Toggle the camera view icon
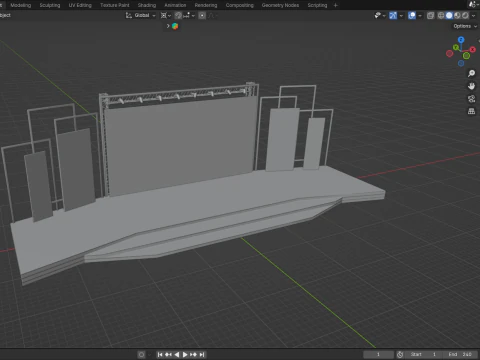The height and width of the screenshot is (360, 480). coord(471,99)
